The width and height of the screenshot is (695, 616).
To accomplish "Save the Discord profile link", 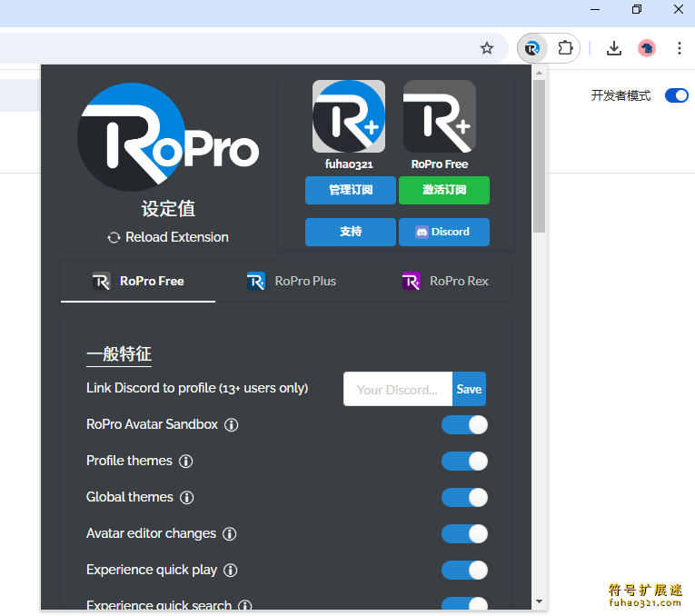I will [469, 389].
